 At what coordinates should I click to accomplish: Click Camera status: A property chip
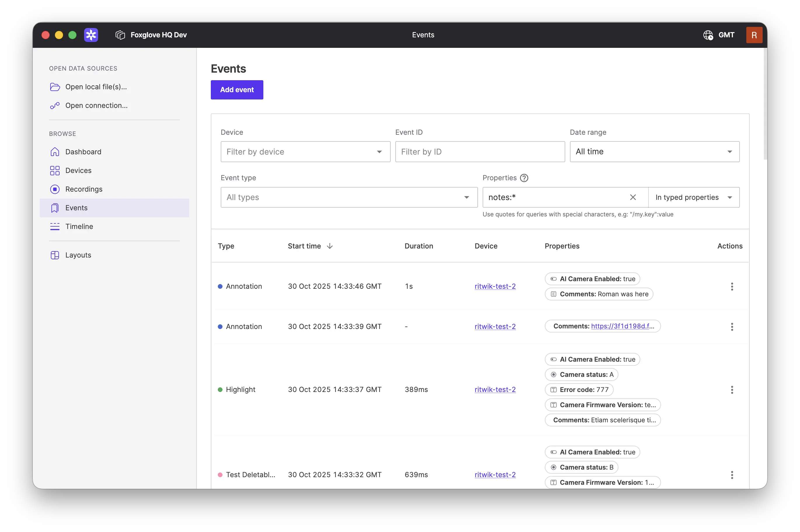tap(581, 374)
